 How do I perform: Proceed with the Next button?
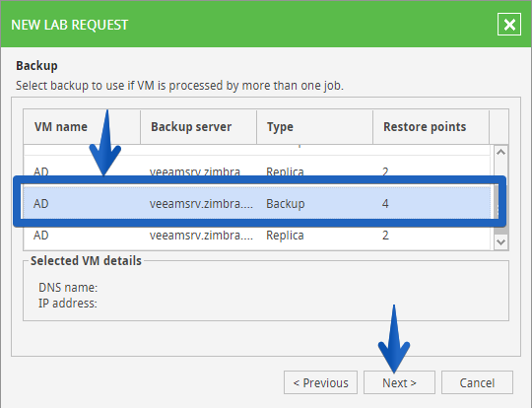pos(399,382)
